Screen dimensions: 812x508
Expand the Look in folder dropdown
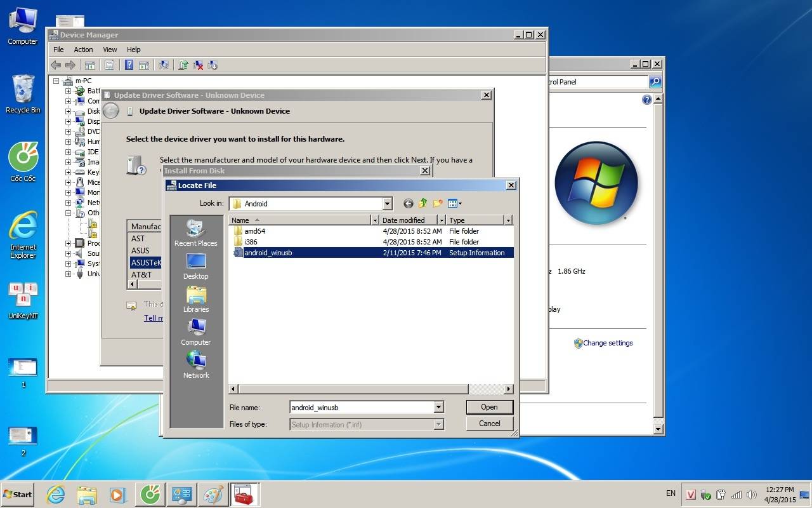pyautogui.click(x=387, y=204)
